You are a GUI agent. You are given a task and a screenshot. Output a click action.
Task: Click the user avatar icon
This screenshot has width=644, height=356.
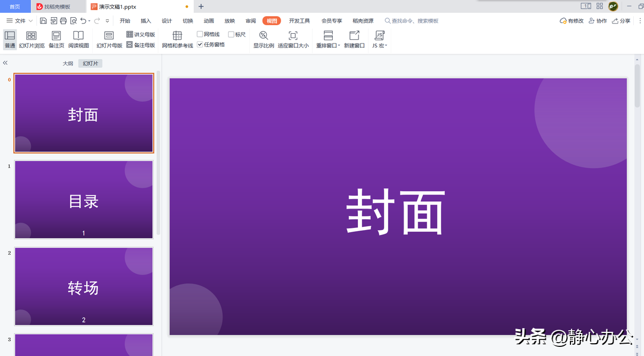[x=613, y=6]
